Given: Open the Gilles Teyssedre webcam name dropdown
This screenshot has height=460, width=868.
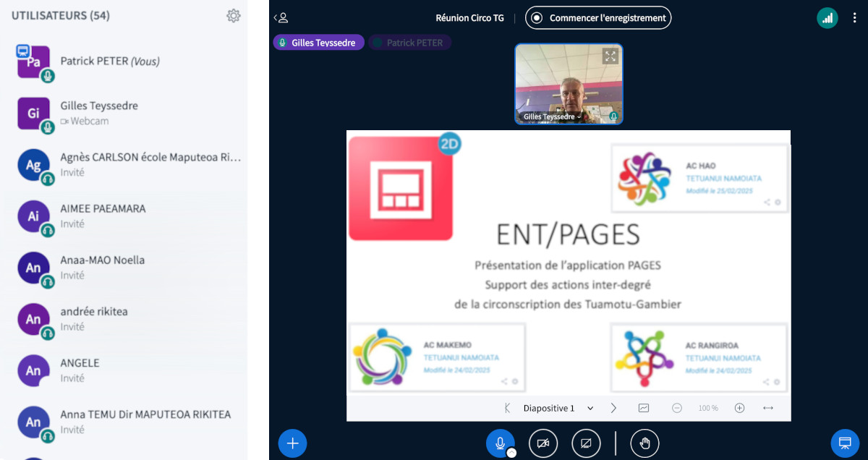Looking at the screenshot, I should (551, 116).
